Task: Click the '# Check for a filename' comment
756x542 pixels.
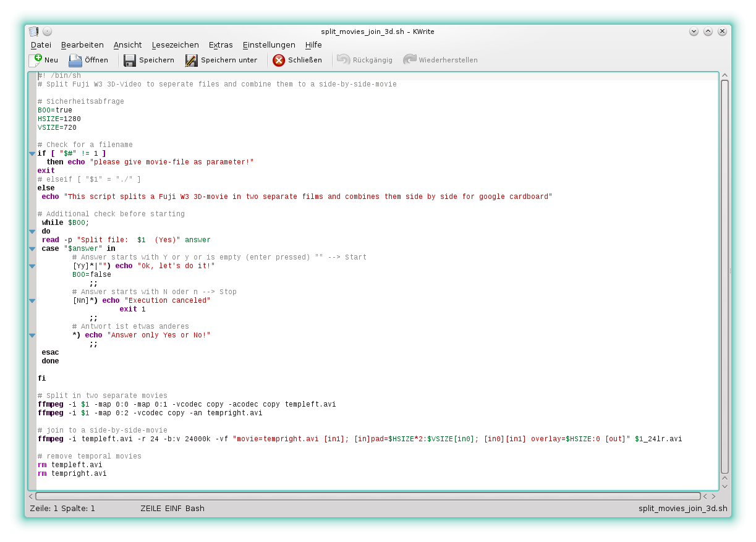Action: tap(85, 145)
